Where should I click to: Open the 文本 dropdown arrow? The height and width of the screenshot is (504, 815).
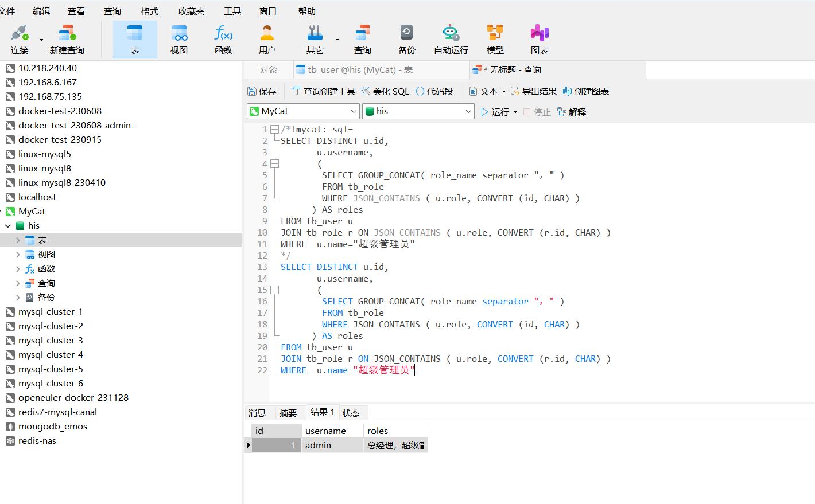coord(504,91)
